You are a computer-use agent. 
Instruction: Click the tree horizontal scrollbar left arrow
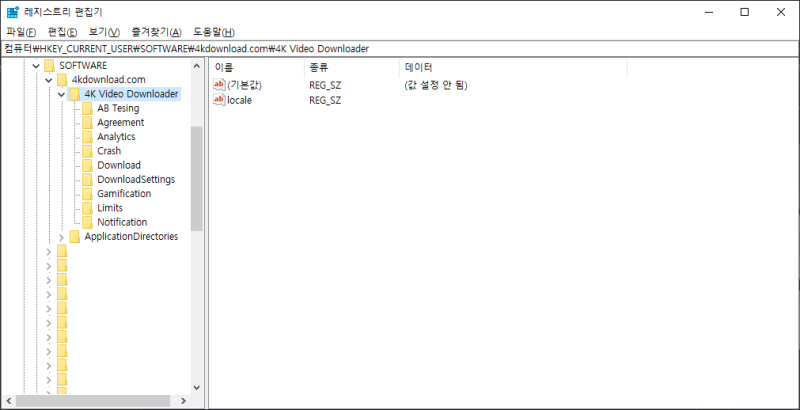click(x=8, y=401)
